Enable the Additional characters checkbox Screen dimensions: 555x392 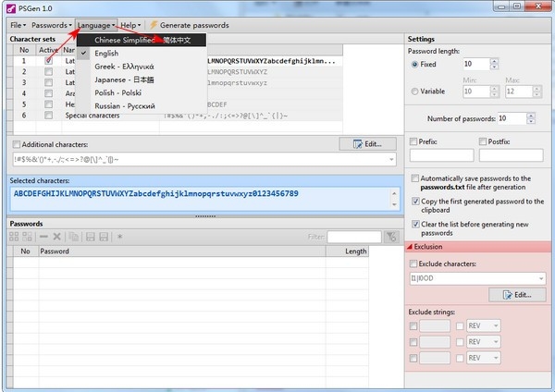(17, 145)
